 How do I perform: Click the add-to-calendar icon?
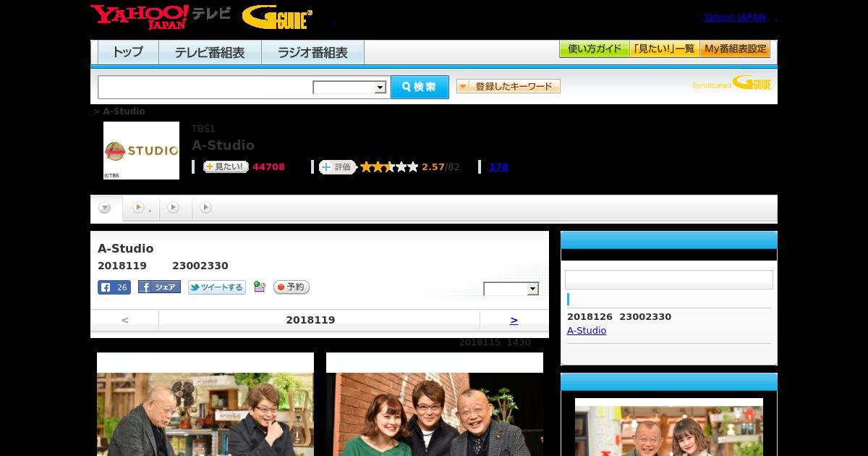tap(260, 287)
